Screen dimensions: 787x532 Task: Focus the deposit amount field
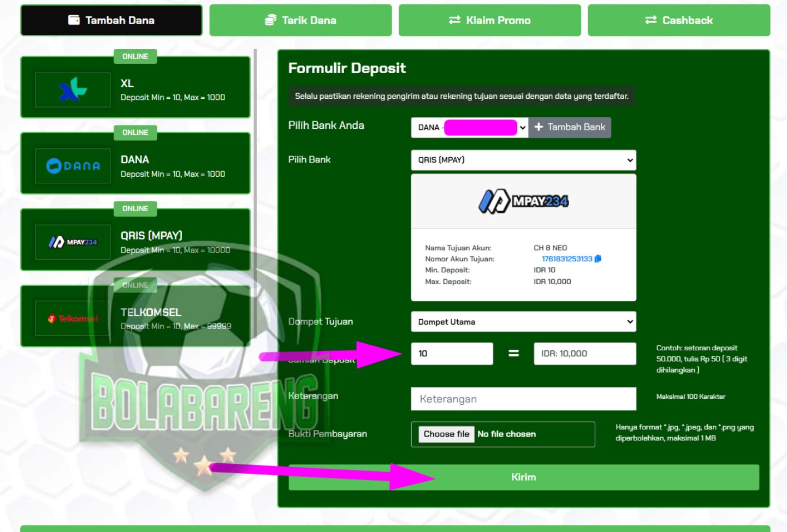[452, 354]
